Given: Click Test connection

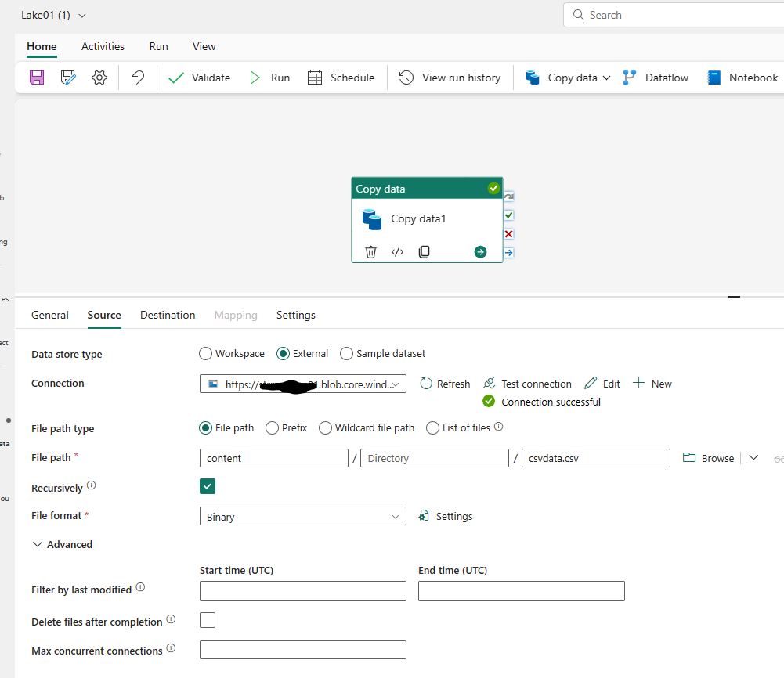Looking at the screenshot, I should [x=528, y=384].
